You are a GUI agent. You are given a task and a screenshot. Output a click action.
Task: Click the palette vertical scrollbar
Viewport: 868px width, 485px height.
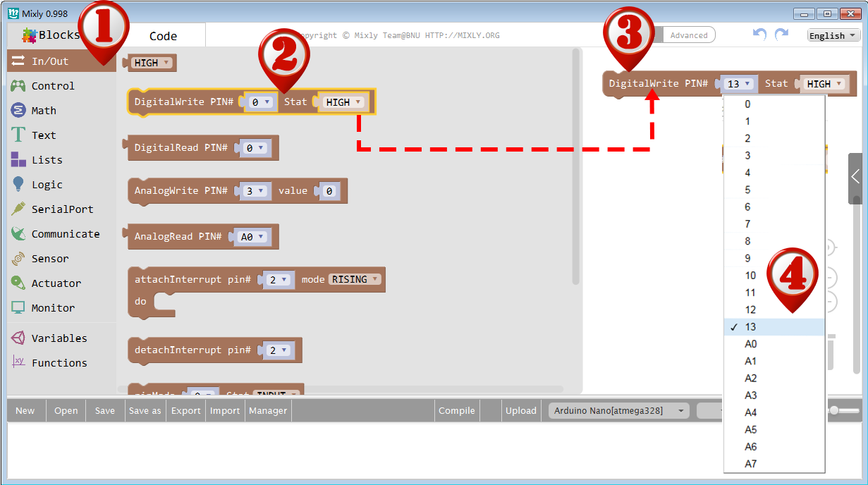pos(576,166)
